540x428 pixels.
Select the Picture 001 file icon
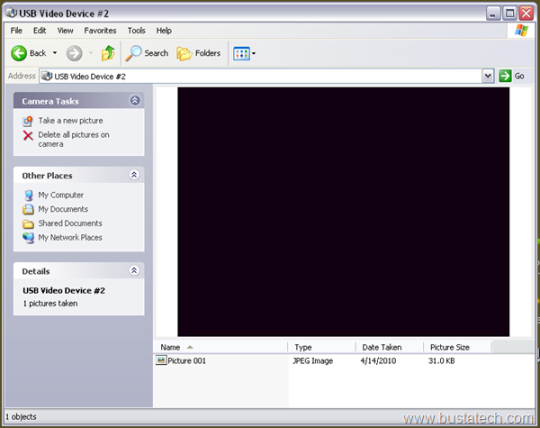pos(161,360)
